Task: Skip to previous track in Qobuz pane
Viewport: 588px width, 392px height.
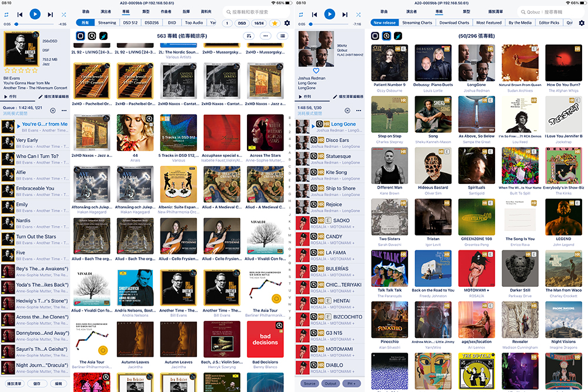Action: pos(314,15)
